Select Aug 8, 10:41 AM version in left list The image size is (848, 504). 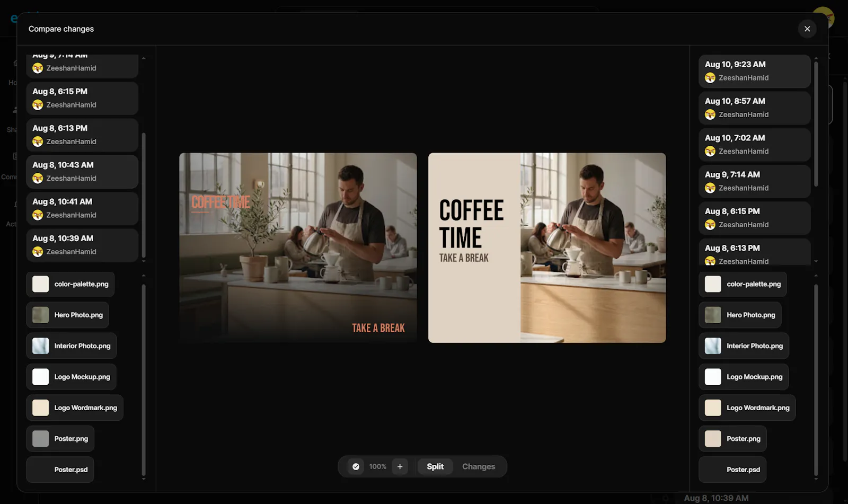[x=82, y=208]
